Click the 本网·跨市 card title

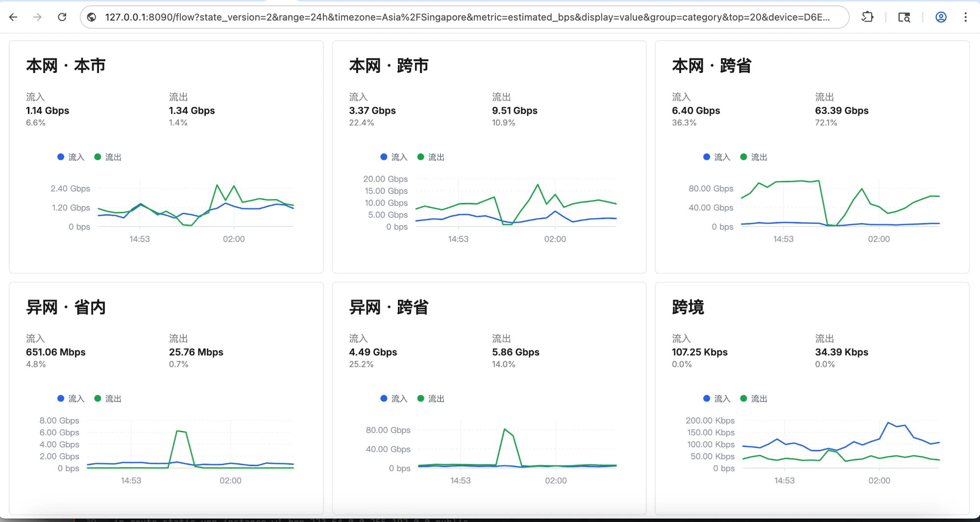[389, 66]
